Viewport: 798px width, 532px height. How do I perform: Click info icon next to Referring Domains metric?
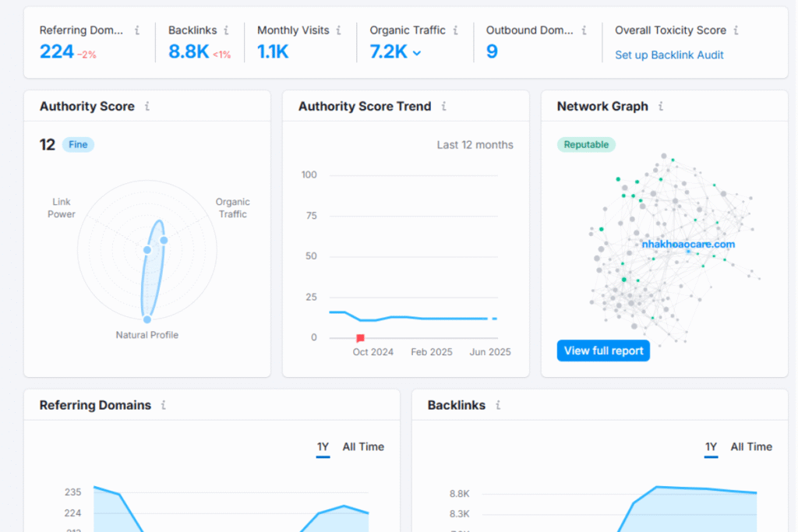pos(137,30)
